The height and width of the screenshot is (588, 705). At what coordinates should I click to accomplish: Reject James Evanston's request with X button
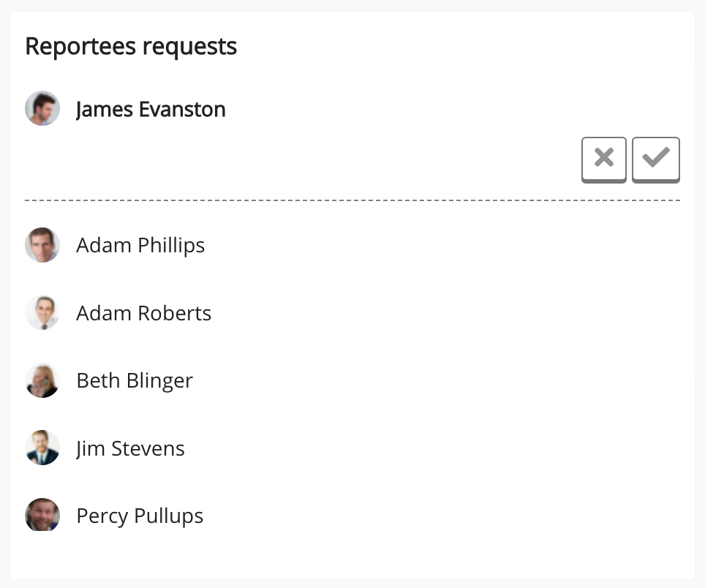click(603, 158)
